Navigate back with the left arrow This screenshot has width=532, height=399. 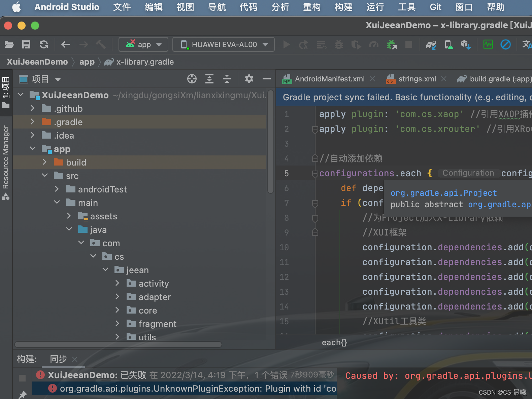[66, 44]
